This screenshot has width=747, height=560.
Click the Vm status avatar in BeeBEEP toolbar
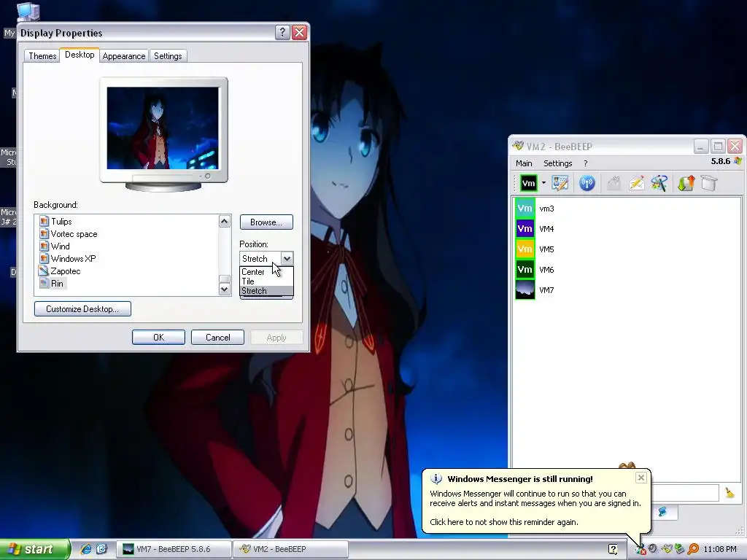528,183
